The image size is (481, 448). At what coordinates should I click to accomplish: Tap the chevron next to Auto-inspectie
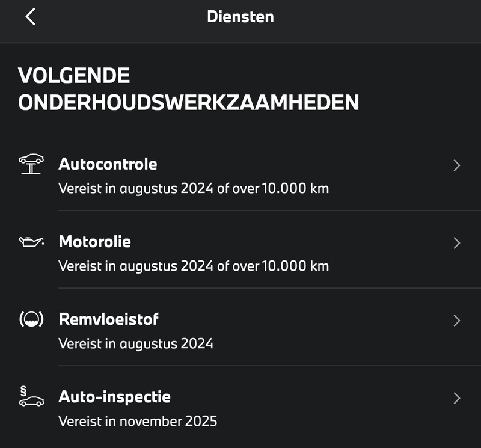click(x=456, y=398)
